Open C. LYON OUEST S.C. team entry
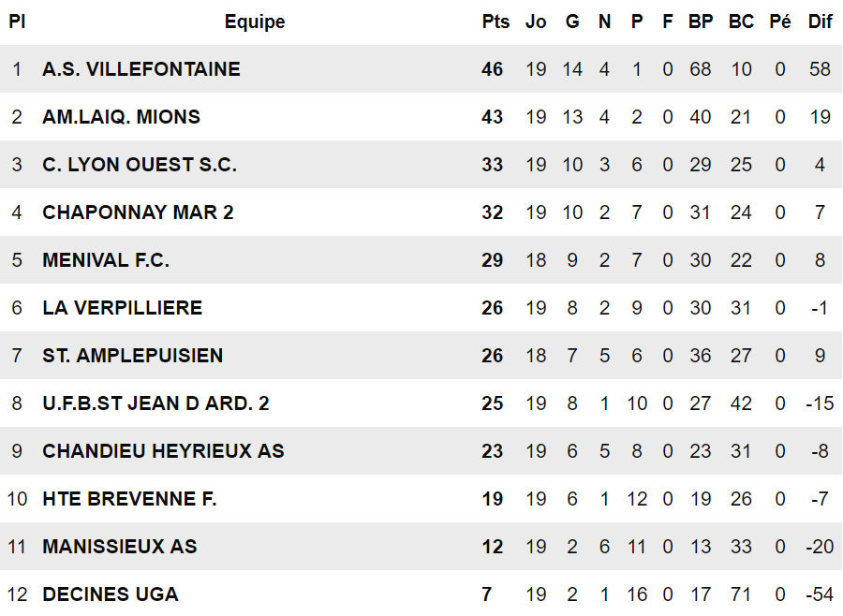843x616 pixels. coord(140,165)
